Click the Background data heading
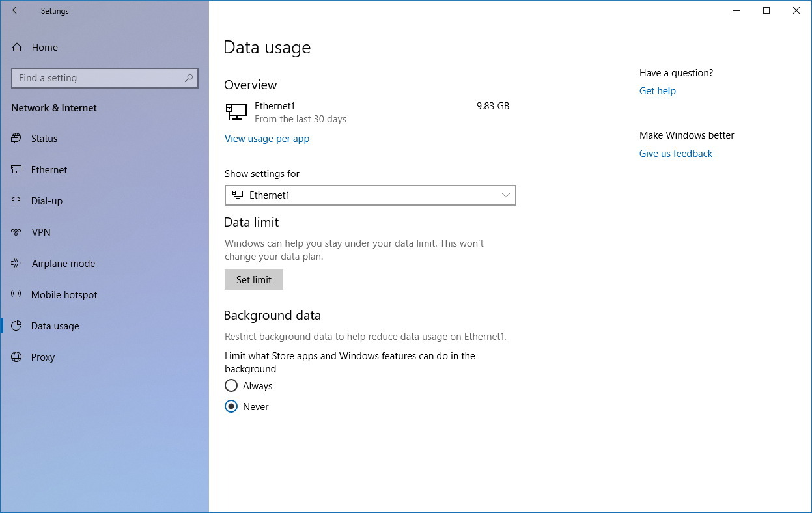Screen dimensions: 812x513 point(272,316)
